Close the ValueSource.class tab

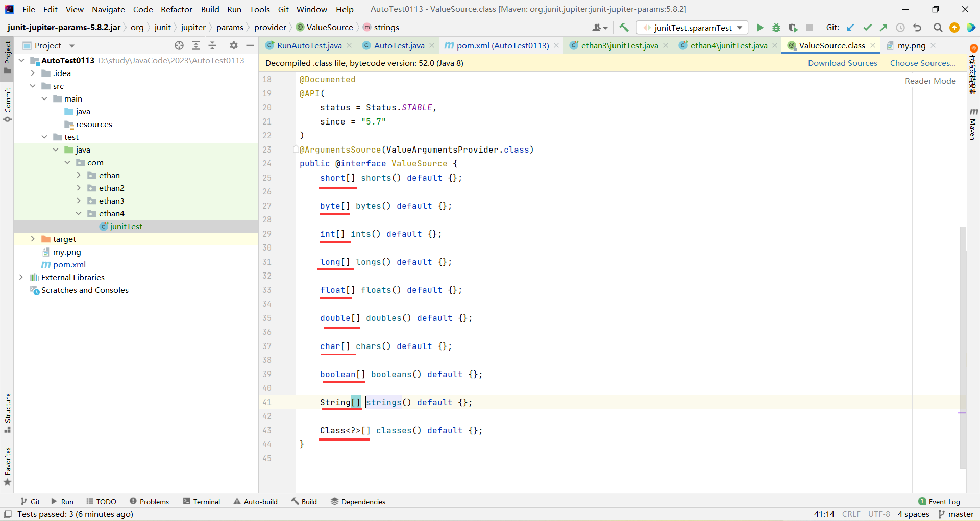pos(873,45)
